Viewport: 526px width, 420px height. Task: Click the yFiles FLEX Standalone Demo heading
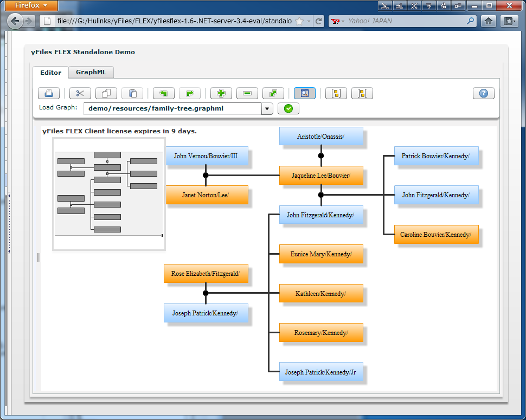(83, 52)
